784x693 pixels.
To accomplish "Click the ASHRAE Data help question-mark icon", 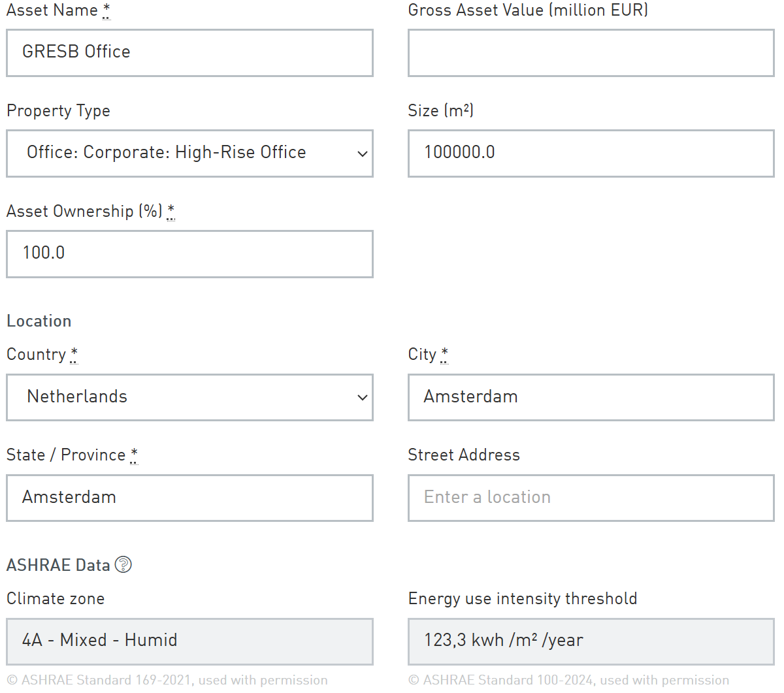I will coord(123,564).
